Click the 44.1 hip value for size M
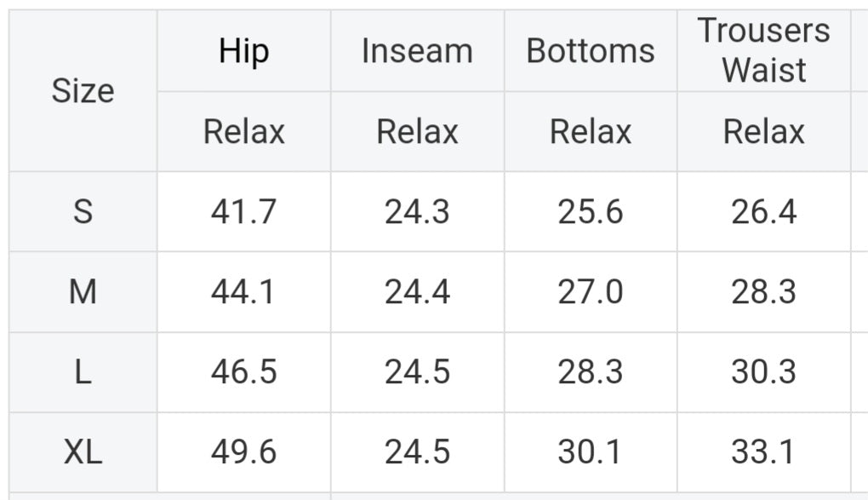This screenshot has width=868, height=500. tap(243, 292)
